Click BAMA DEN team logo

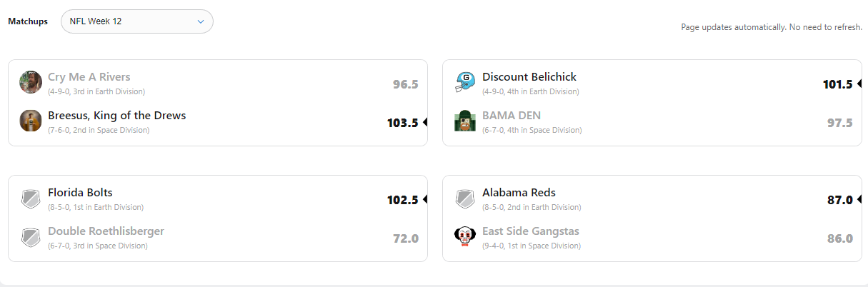click(465, 121)
